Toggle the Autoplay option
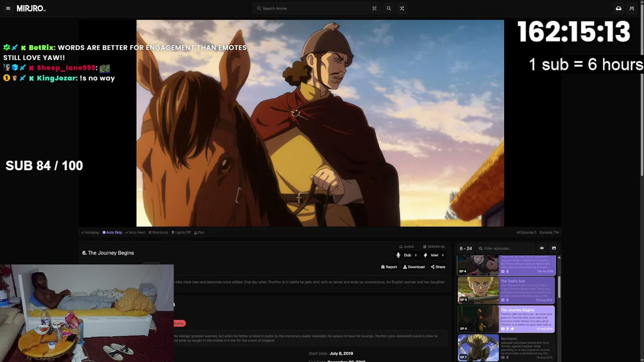The image size is (644, 362). click(90, 232)
